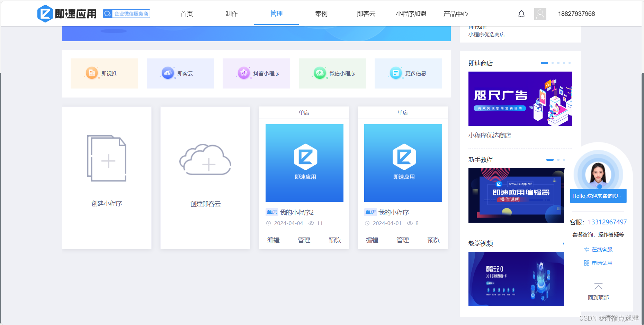Select first carousel dot in 新手教程
Screen dimensions: 644x325
(550, 160)
